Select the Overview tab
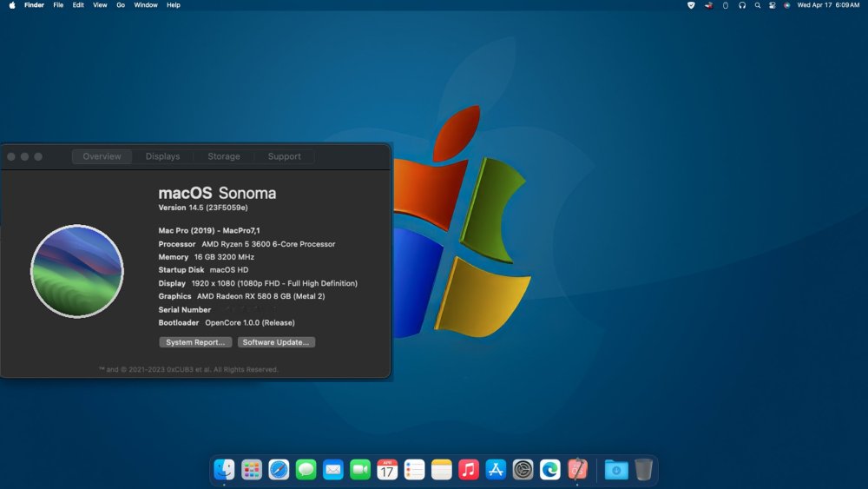This screenshot has width=868, height=489. [102, 156]
